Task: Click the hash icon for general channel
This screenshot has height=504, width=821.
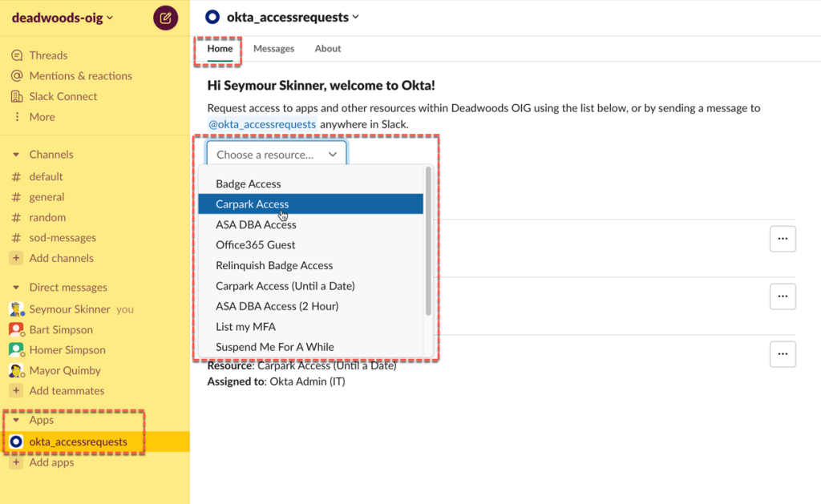Action: [x=16, y=197]
